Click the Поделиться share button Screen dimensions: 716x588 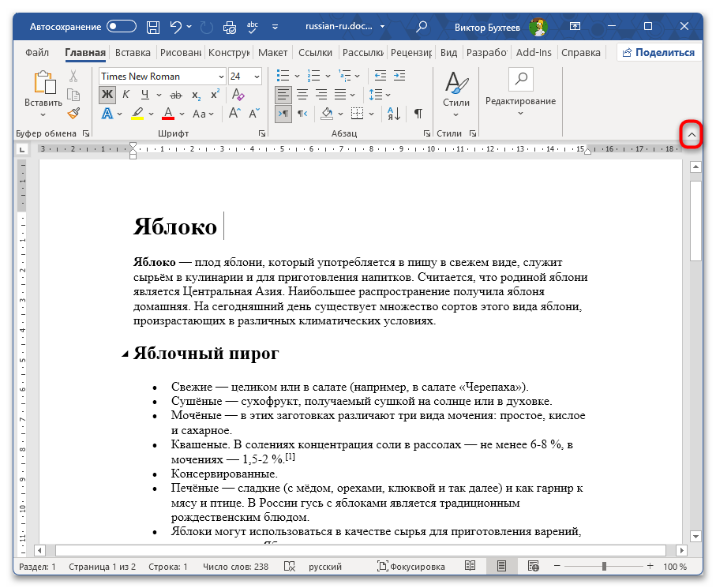coord(659,53)
